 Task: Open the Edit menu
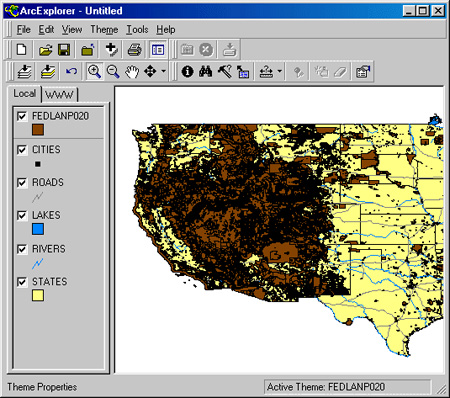(x=46, y=30)
